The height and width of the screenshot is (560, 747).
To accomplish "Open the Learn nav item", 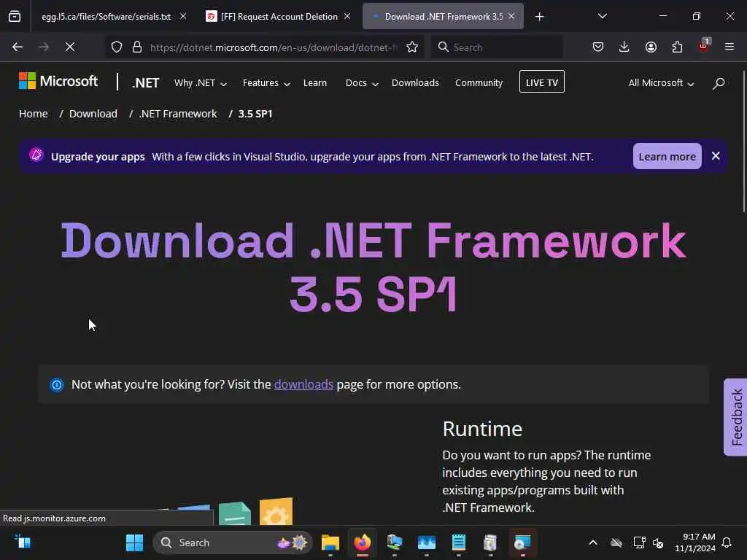I will [x=315, y=83].
